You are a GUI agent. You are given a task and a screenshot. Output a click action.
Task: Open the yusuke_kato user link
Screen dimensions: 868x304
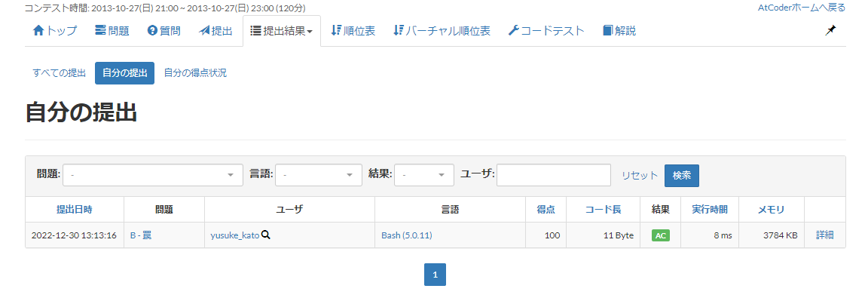(x=235, y=235)
